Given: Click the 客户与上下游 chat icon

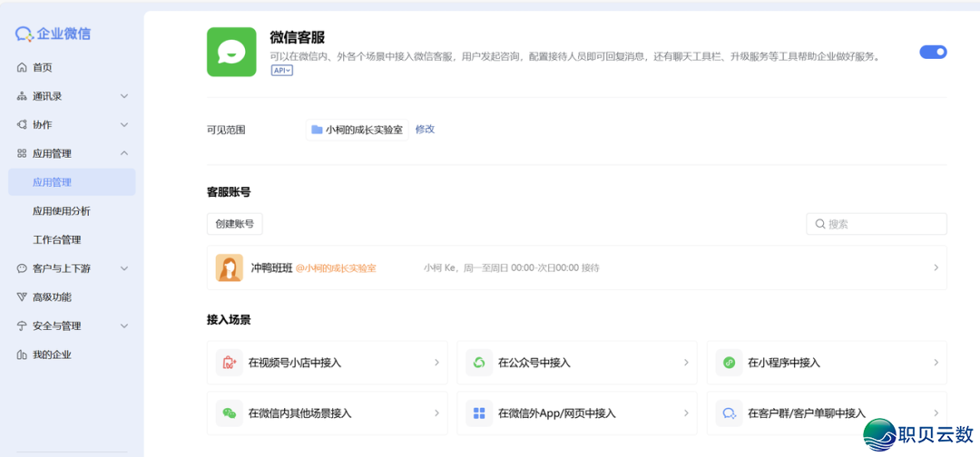Looking at the screenshot, I should [22, 268].
